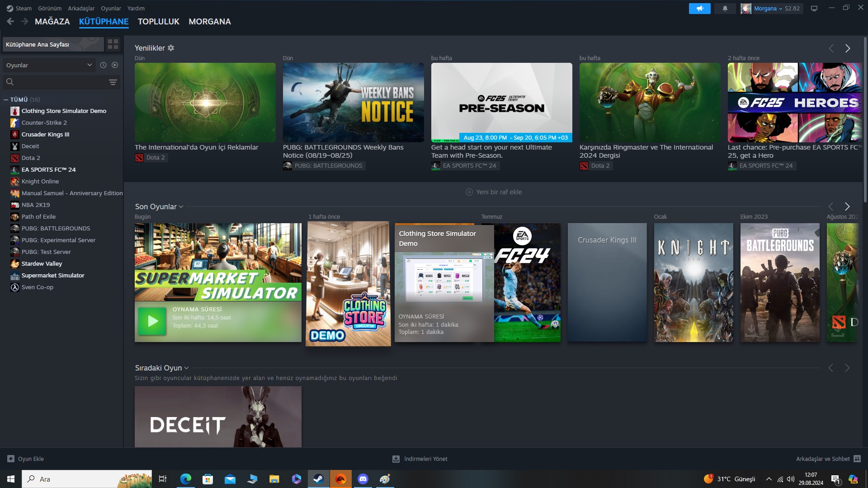Open the Görünüm menu
This screenshot has height=488, width=868.
tap(49, 8)
